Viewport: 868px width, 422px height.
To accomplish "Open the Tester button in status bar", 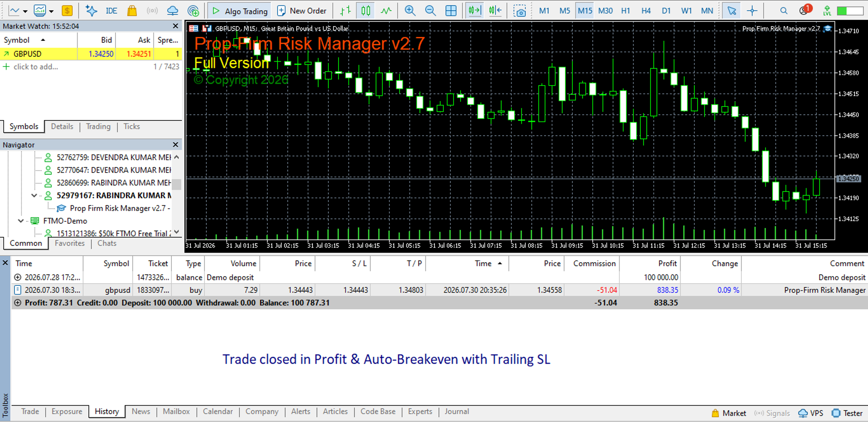I will click(847, 413).
